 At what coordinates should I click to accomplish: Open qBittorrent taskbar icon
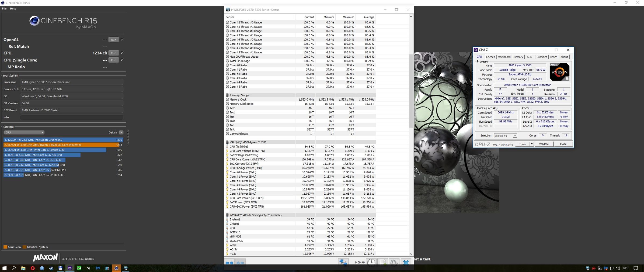pyautogui.click(x=42, y=268)
